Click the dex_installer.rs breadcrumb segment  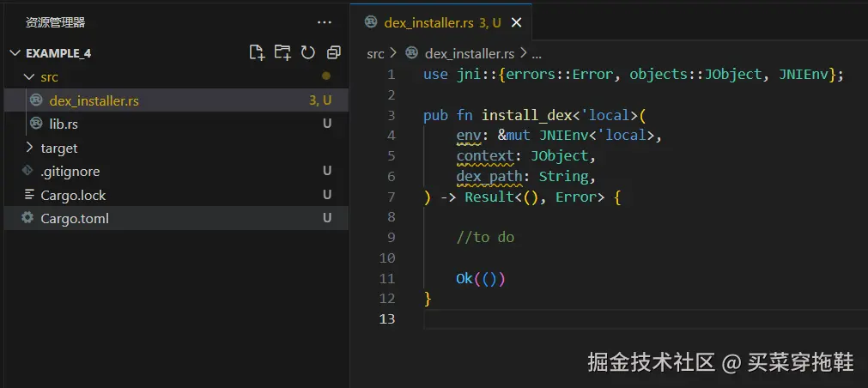(470, 54)
